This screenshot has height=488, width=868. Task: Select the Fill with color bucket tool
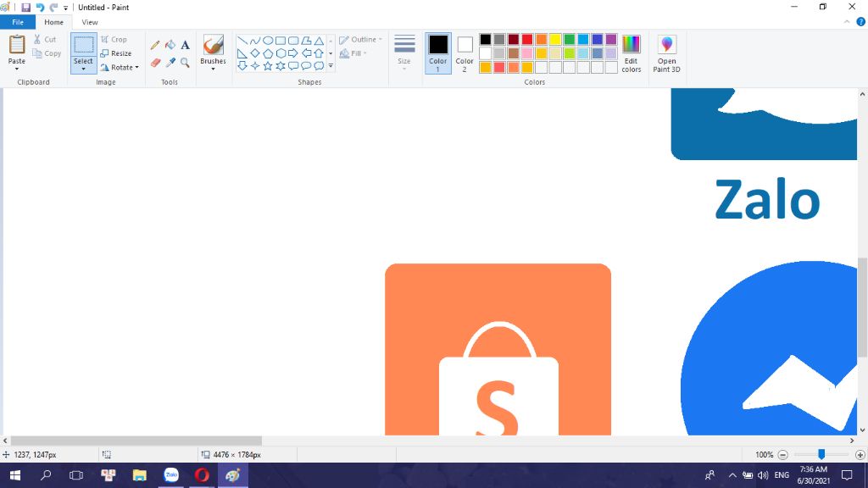(x=170, y=46)
